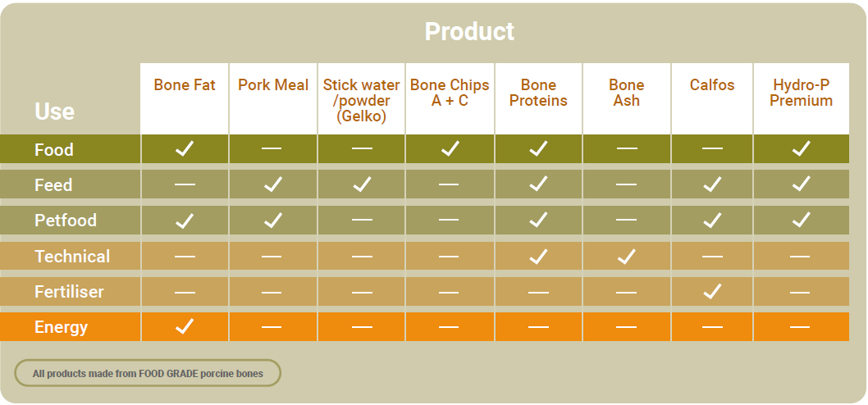Click the Petfood row label
868x405 pixels.
[x=66, y=221]
